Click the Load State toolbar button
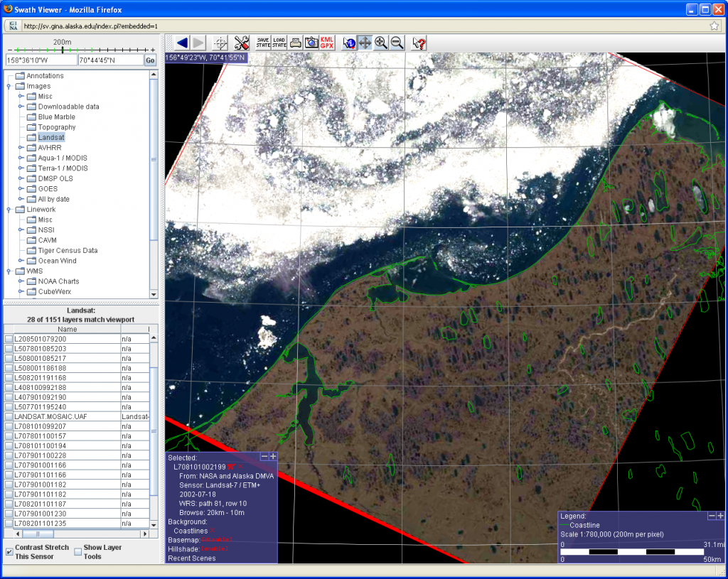The height and width of the screenshot is (579, 728). click(x=279, y=43)
